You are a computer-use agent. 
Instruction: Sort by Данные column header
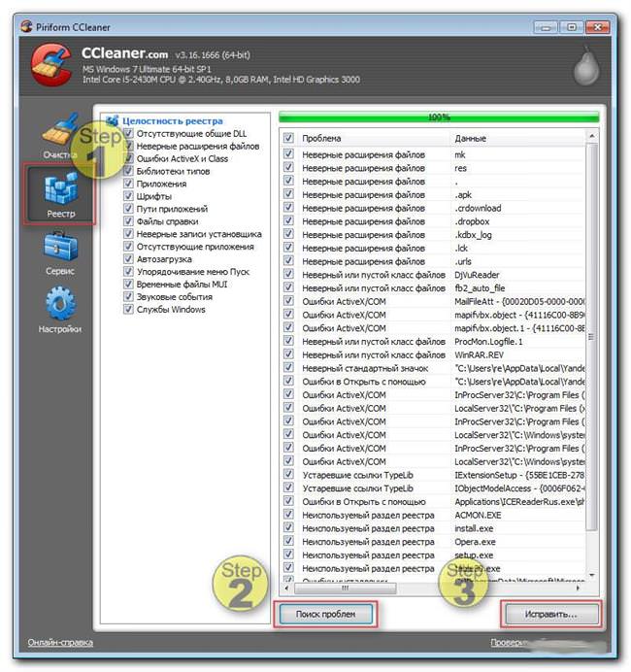[471, 138]
